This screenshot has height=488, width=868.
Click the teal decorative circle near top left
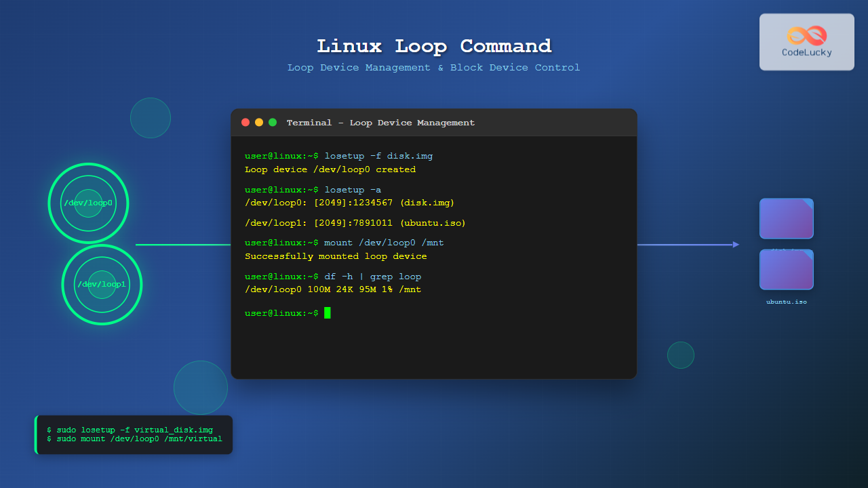[150, 118]
